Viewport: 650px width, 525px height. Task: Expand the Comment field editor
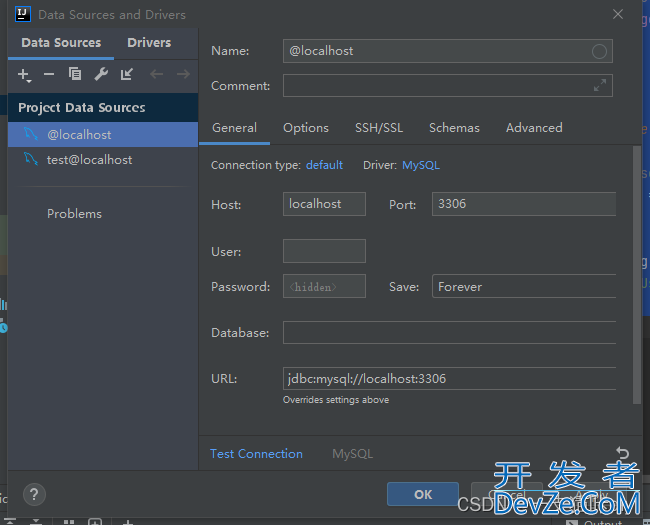599,85
